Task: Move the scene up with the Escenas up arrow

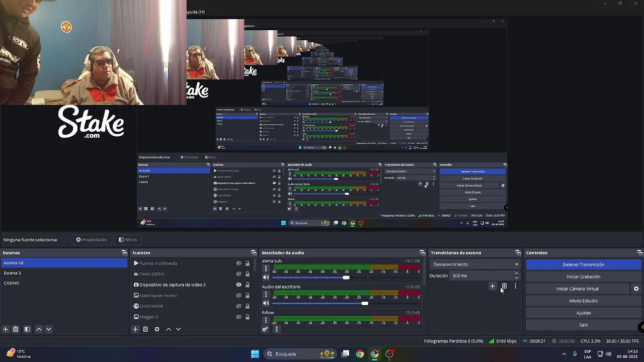Action: tap(39, 329)
